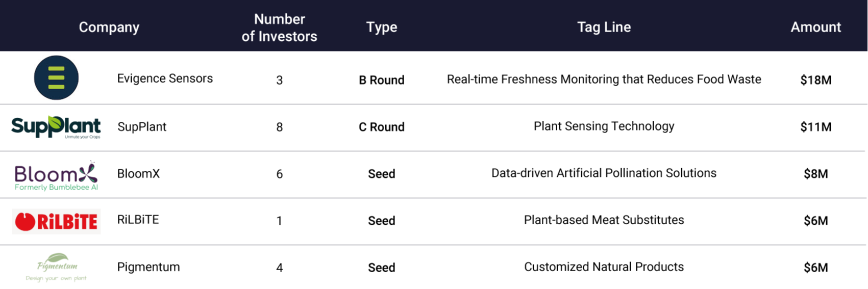Open the SupPlant company name text
Image resolution: width=868 pixels, height=289 pixels.
142,127
